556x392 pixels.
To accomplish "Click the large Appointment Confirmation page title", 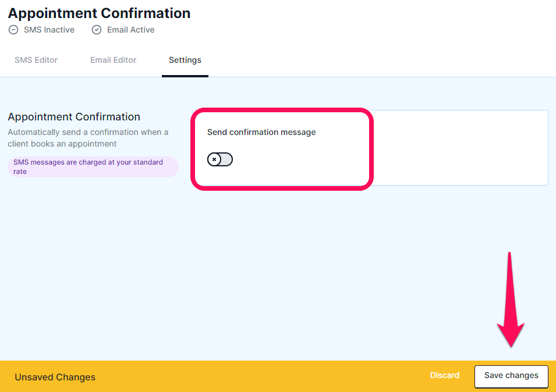I will click(x=99, y=13).
